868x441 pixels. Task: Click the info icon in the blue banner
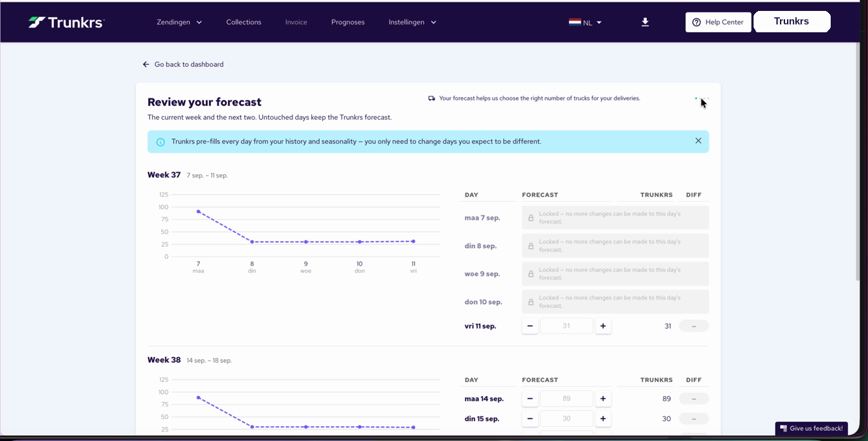[161, 141]
